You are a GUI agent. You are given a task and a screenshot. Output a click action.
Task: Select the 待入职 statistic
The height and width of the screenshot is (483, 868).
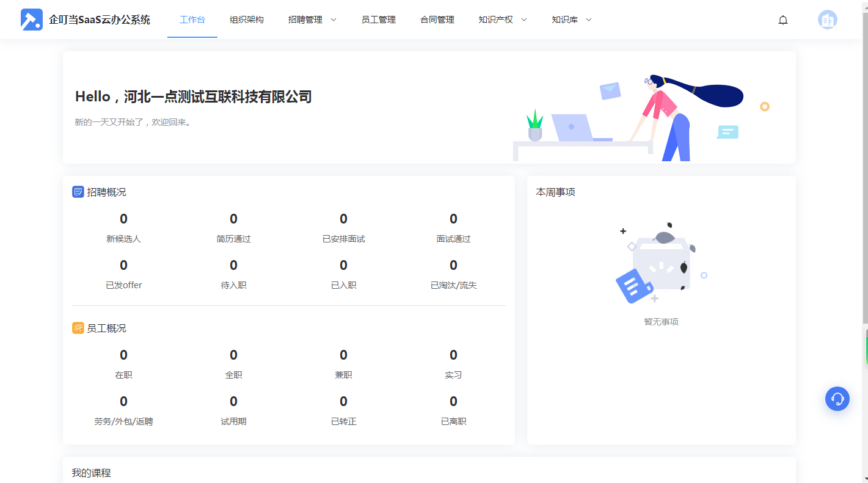click(x=233, y=275)
